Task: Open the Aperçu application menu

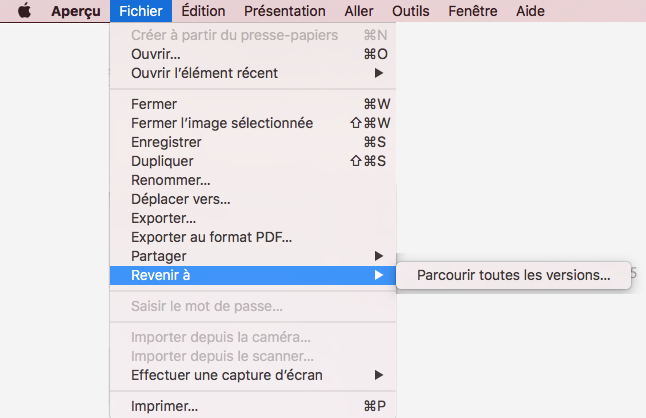Action: pos(75,11)
